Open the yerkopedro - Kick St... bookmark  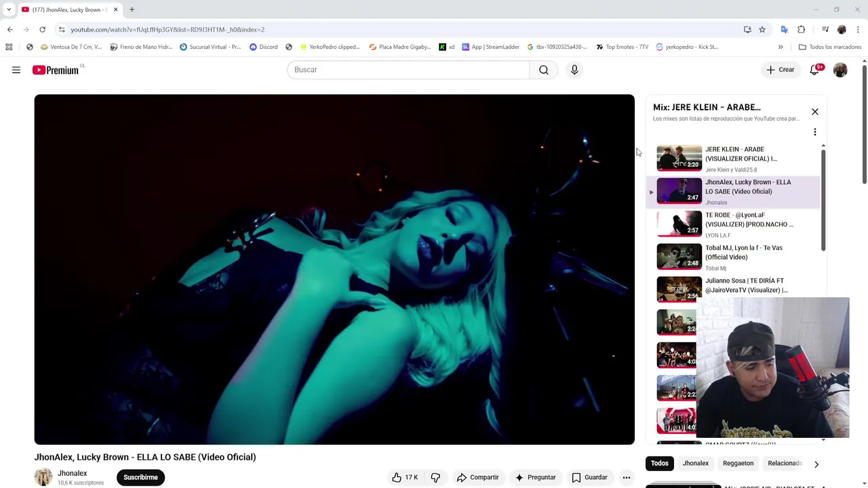687,47
